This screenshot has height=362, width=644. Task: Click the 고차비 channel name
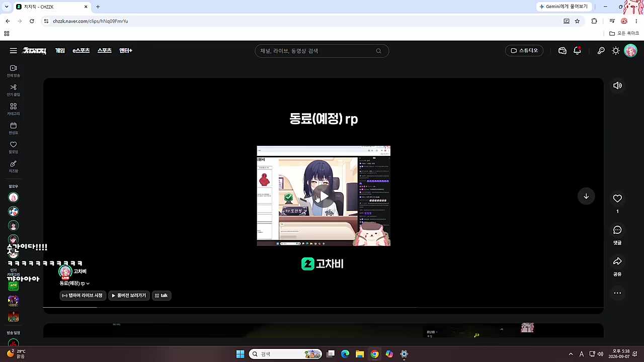(80, 271)
